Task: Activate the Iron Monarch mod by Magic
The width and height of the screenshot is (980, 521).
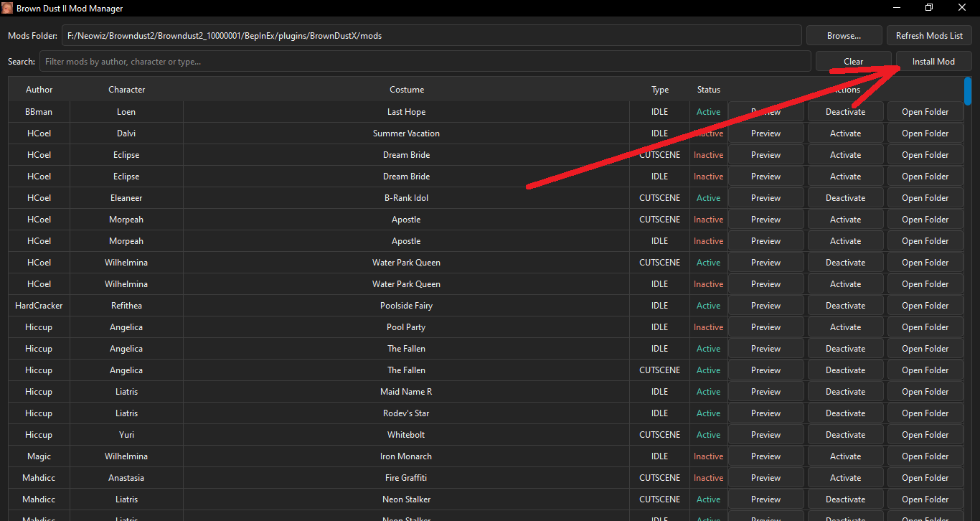Action: coord(845,456)
